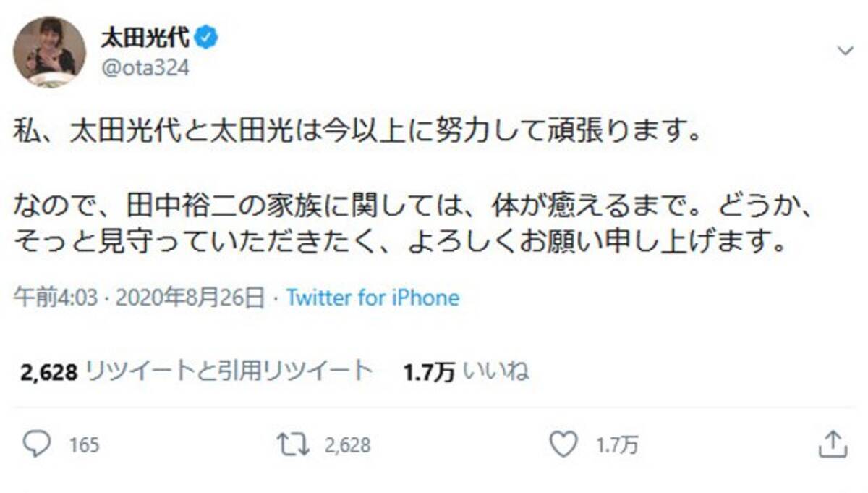Click the 165 reply count
Viewport: 868px width, 493px height.
point(84,445)
